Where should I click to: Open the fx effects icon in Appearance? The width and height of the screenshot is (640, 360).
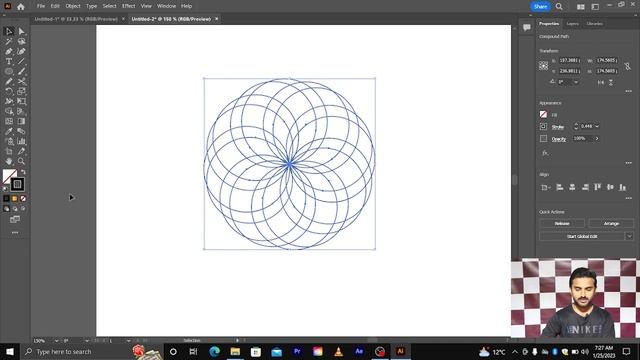click(x=545, y=153)
